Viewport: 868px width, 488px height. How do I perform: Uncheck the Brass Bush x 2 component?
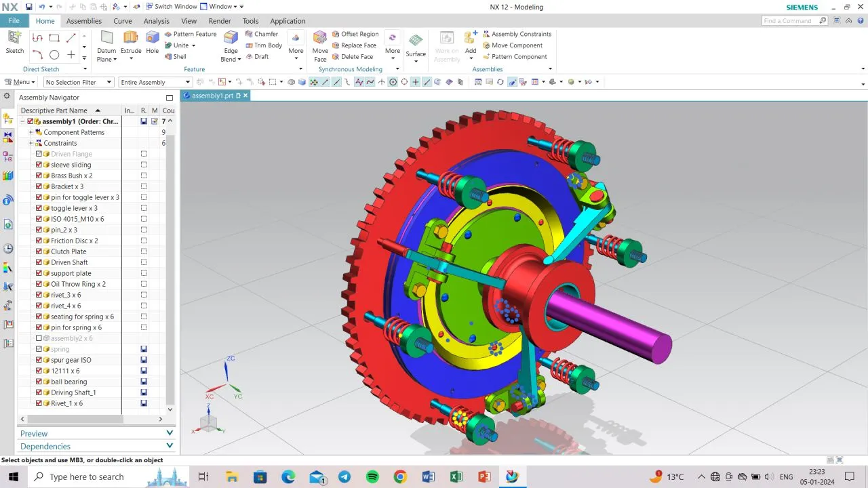[x=39, y=176]
